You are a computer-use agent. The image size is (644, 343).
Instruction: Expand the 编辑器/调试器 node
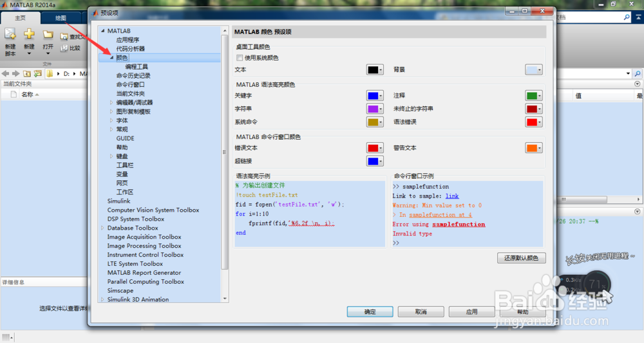pos(111,102)
